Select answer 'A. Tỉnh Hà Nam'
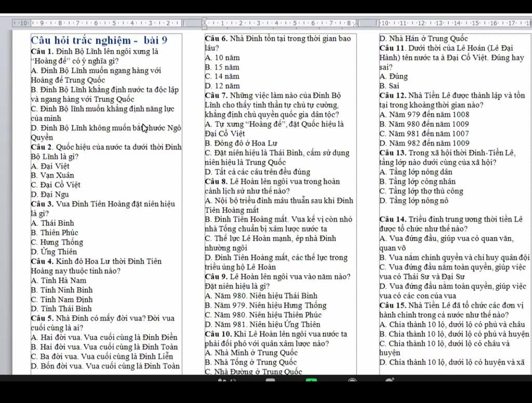The image size is (532, 403). point(58,280)
